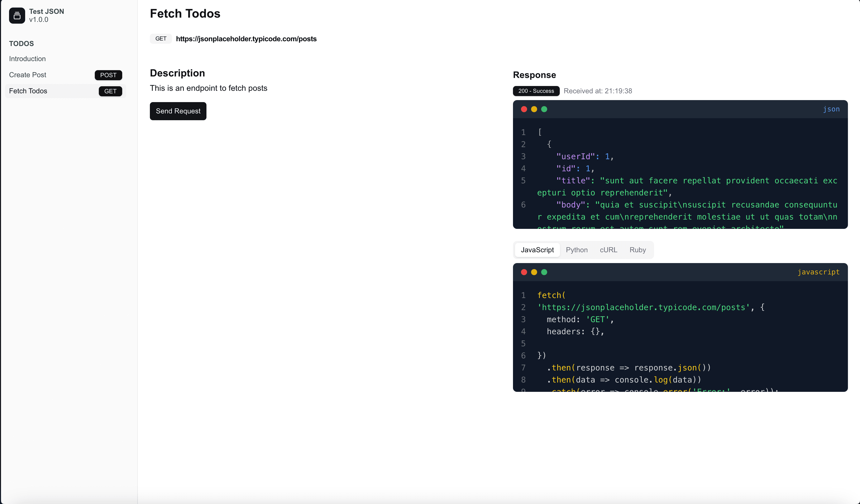Click the Fetch Todos page title
Image resolution: width=860 pixels, height=504 pixels.
pos(185,14)
